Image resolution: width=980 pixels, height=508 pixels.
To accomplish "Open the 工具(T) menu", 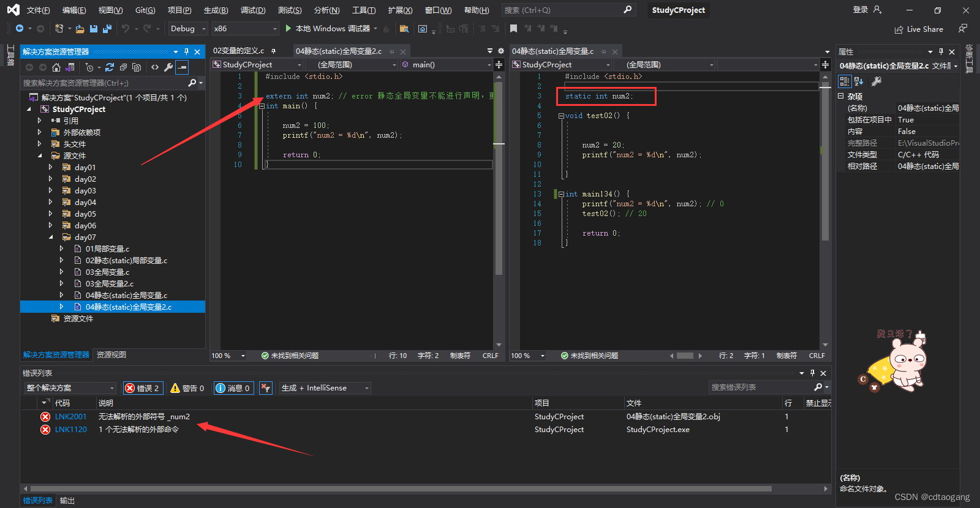I will point(364,10).
